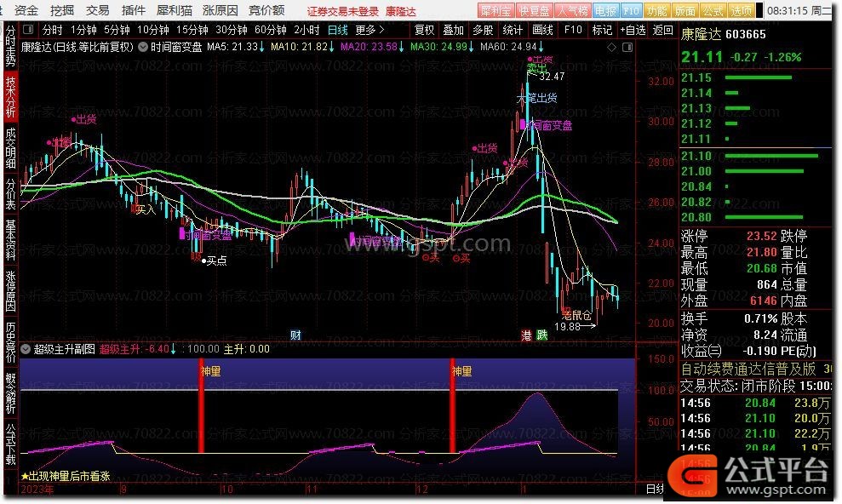Open the 公式下载 side tab

click(x=10, y=444)
